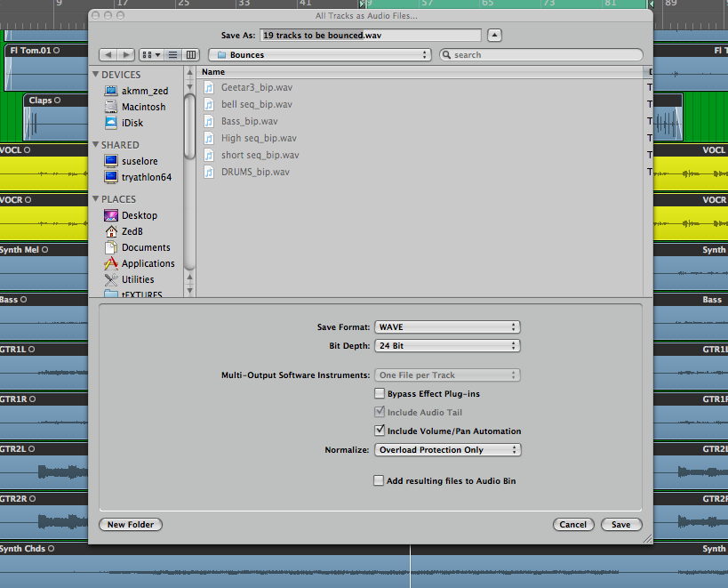Click the short seq_bip.wav file icon
Viewport: 728px width, 588px height.
[x=209, y=155]
